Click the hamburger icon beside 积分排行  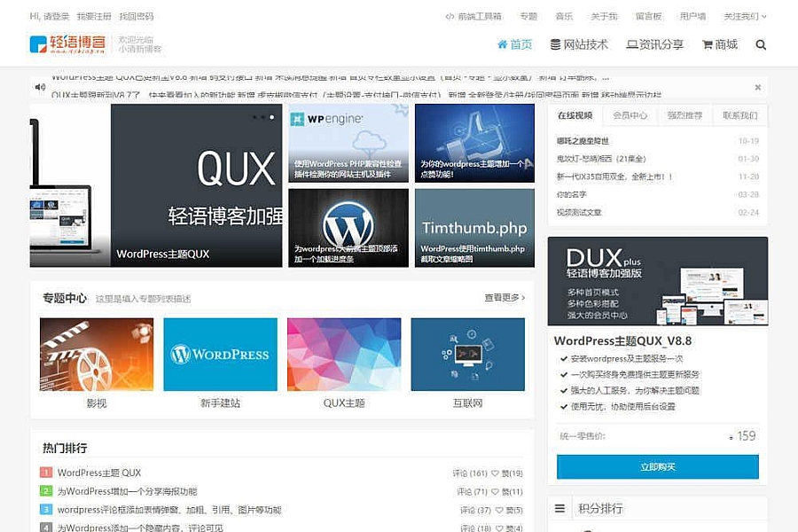tap(559, 508)
